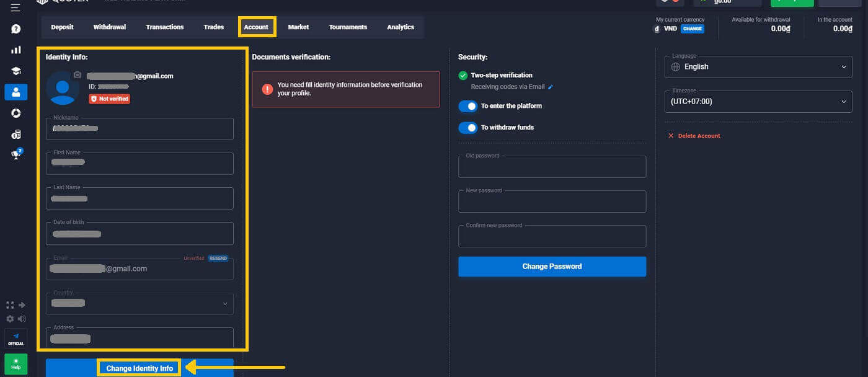Toggle the 'To enter the platform' switch
Image resolution: width=868 pixels, height=377 pixels.
pos(468,106)
